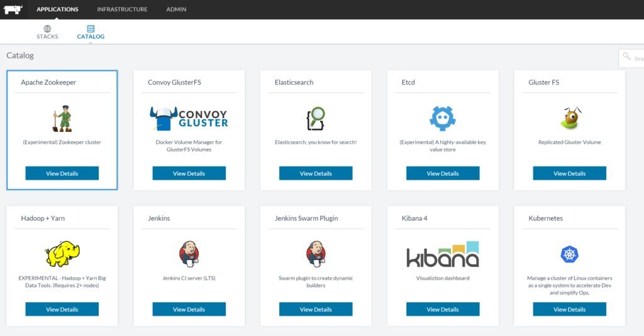View details for Jenkins
The image size is (644, 336).
pos(189,309)
